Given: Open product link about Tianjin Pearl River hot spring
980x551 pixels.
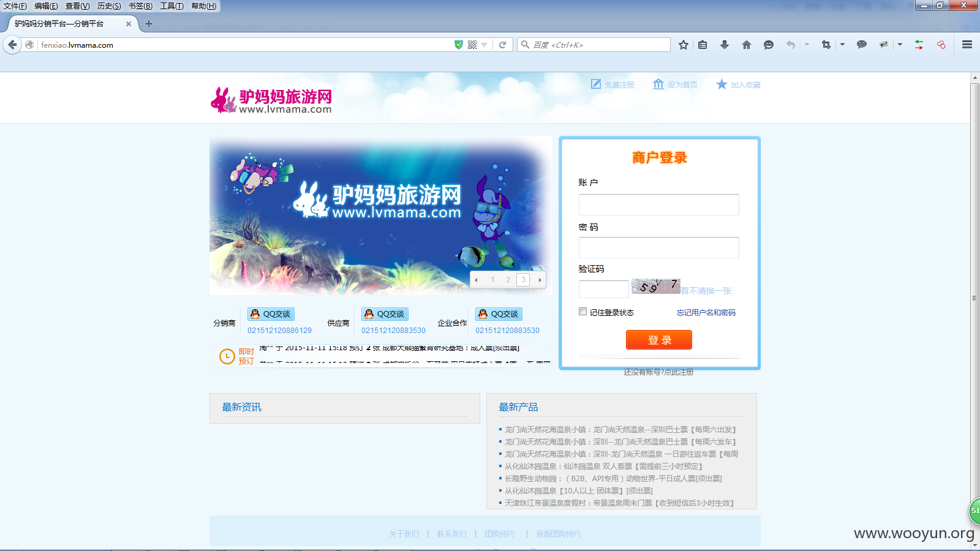Looking at the screenshot, I should click(619, 503).
